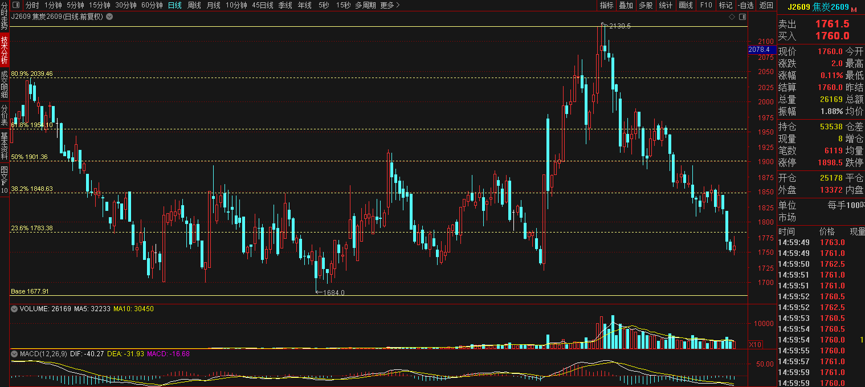
Task: Switch to 年线 yearly chart
Action: [x=304, y=5]
